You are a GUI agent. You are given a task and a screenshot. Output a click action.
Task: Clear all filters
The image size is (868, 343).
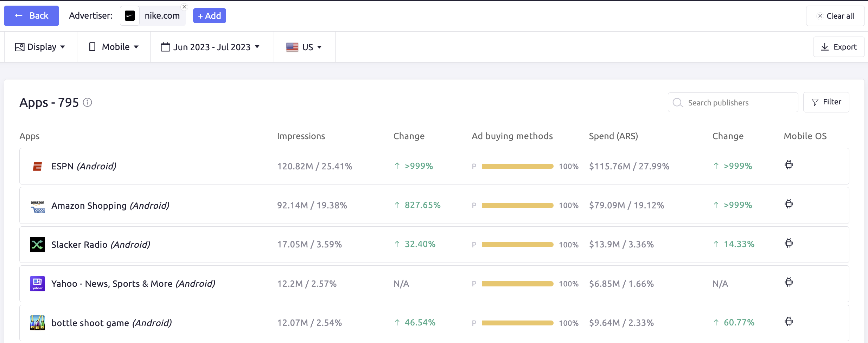tap(835, 16)
